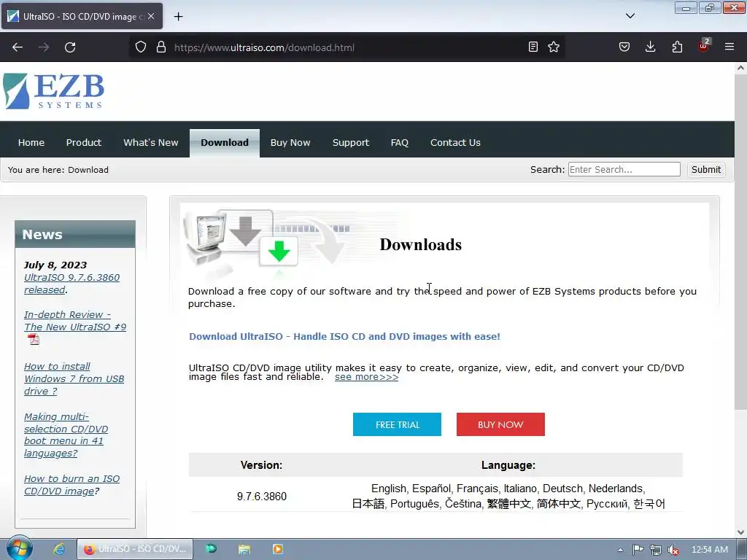The height and width of the screenshot is (560, 747).
Task: Click the page scrollbar up arrow
Action: pos(740,68)
